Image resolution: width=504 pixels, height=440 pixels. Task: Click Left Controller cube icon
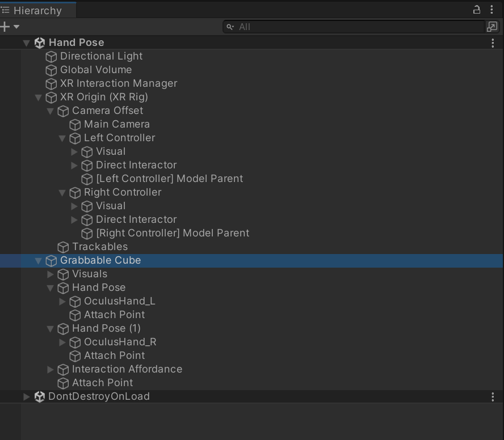coord(75,138)
